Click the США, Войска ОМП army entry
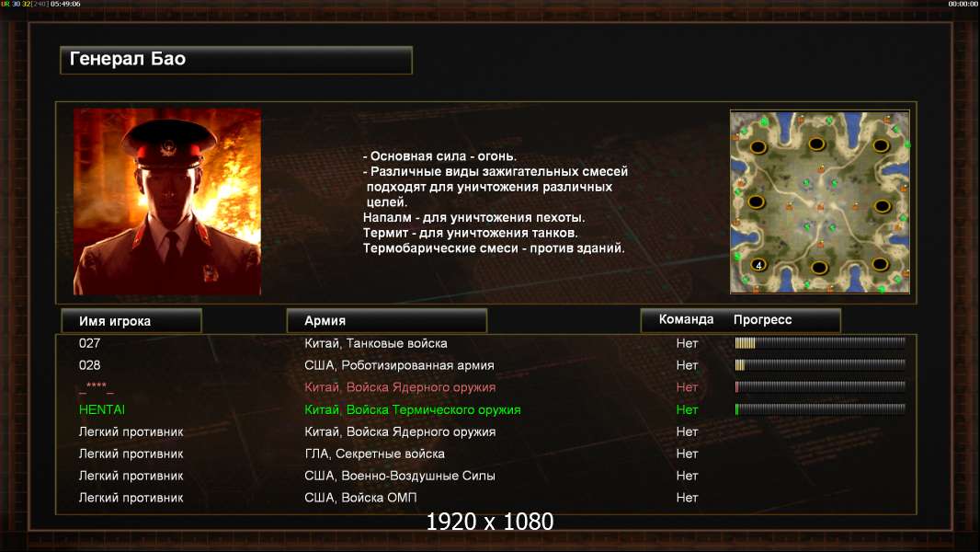The height and width of the screenshot is (552, 980). (360, 498)
